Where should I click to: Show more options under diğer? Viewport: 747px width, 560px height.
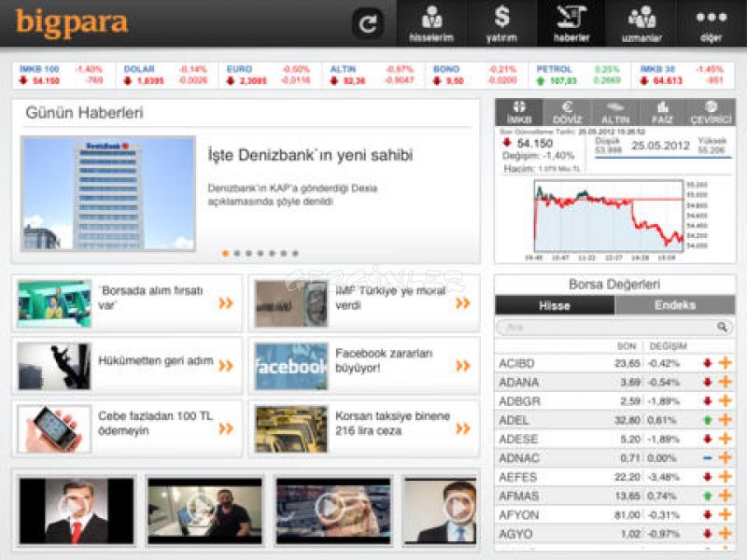pyautogui.click(x=712, y=23)
